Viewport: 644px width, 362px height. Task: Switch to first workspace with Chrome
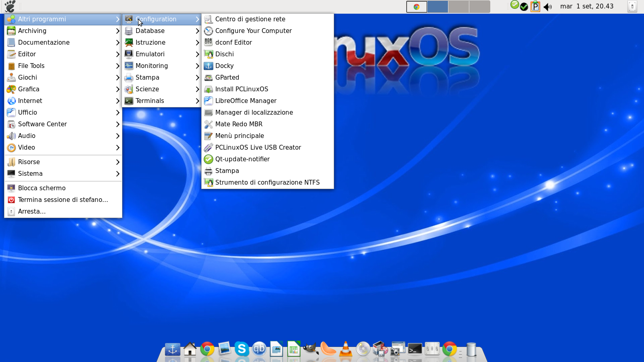pyautogui.click(x=417, y=7)
